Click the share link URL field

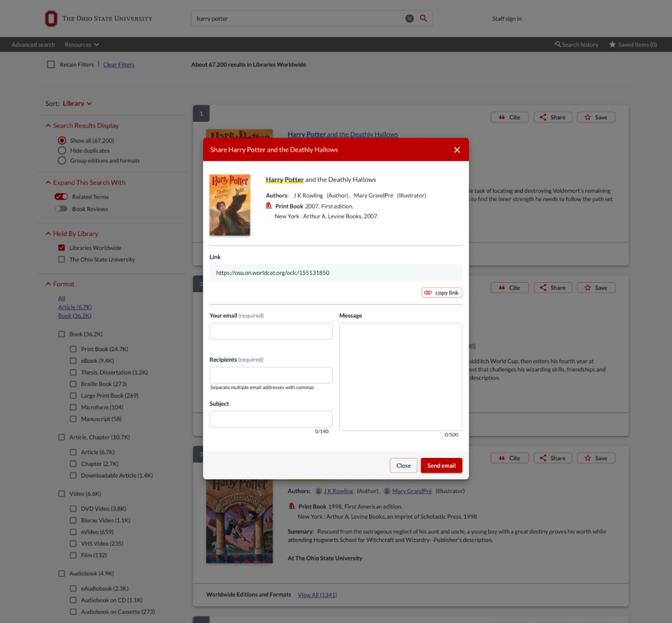(336, 273)
